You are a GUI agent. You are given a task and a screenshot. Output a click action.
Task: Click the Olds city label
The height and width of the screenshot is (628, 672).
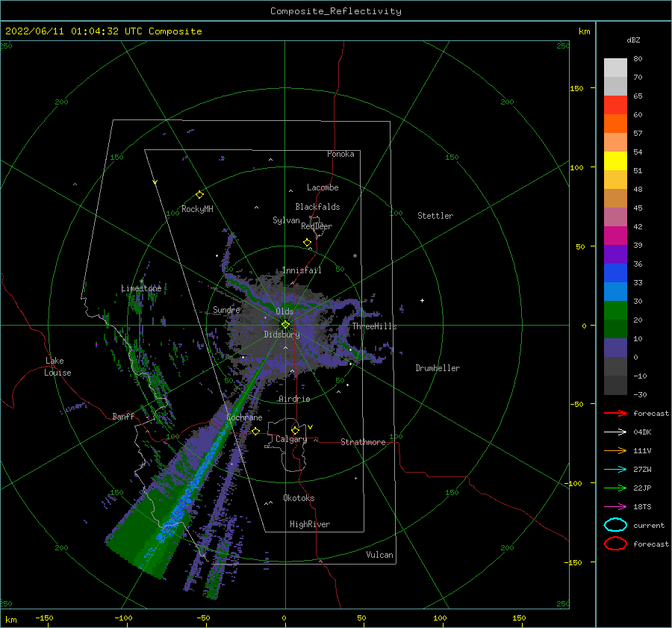[x=284, y=311]
